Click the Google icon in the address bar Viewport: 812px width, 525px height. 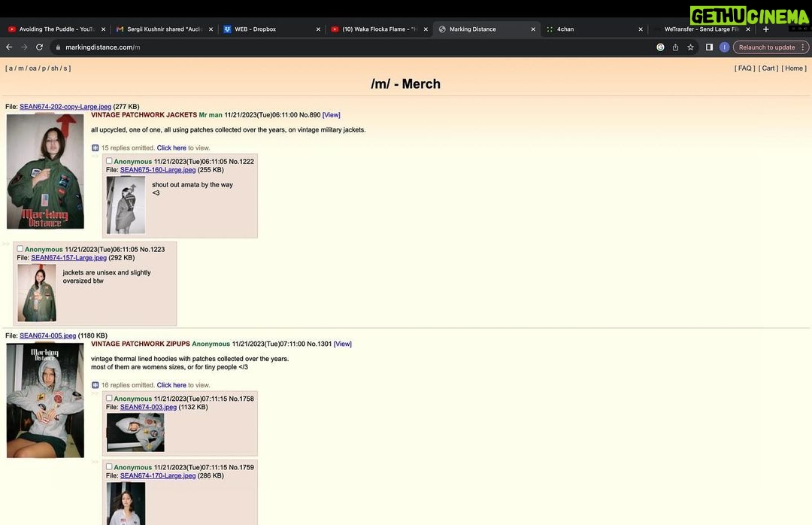point(660,47)
